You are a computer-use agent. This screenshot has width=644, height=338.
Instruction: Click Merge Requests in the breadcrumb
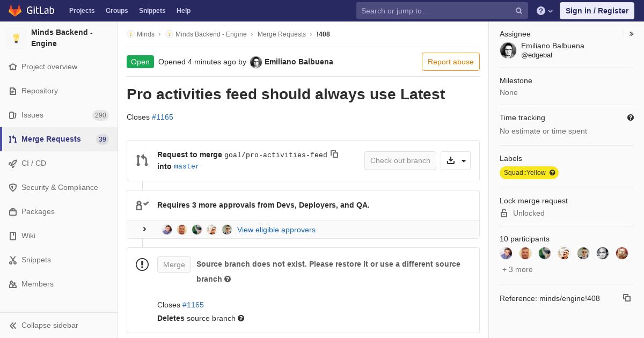point(282,34)
